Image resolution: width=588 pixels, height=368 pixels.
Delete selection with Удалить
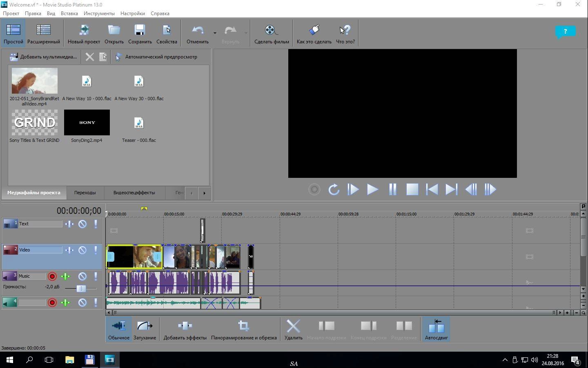pos(293,329)
